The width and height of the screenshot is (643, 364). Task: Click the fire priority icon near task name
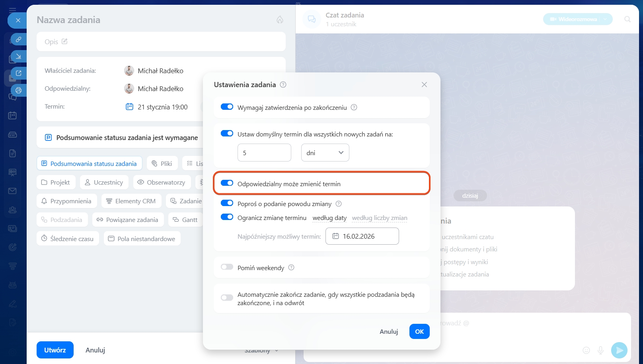point(280,20)
